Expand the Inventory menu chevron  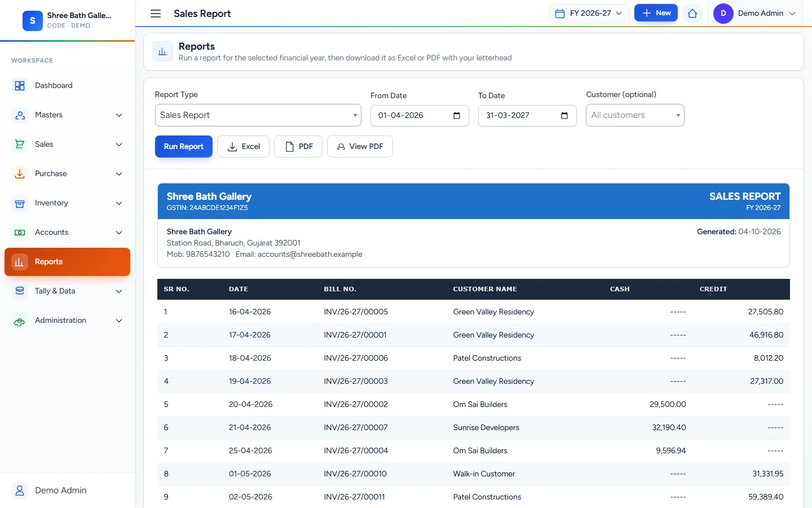coord(119,203)
